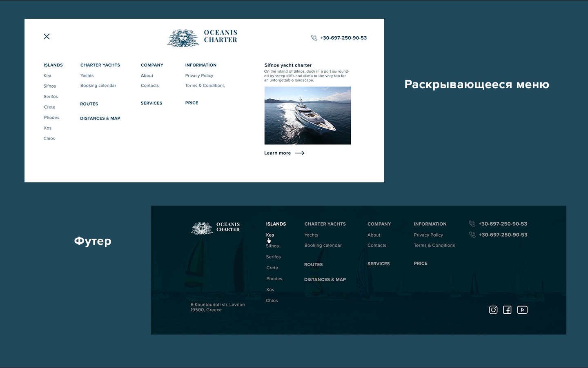Viewport: 588px width, 368px height.
Task: Open Booking calendar in the expanded menu
Action: click(x=98, y=86)
